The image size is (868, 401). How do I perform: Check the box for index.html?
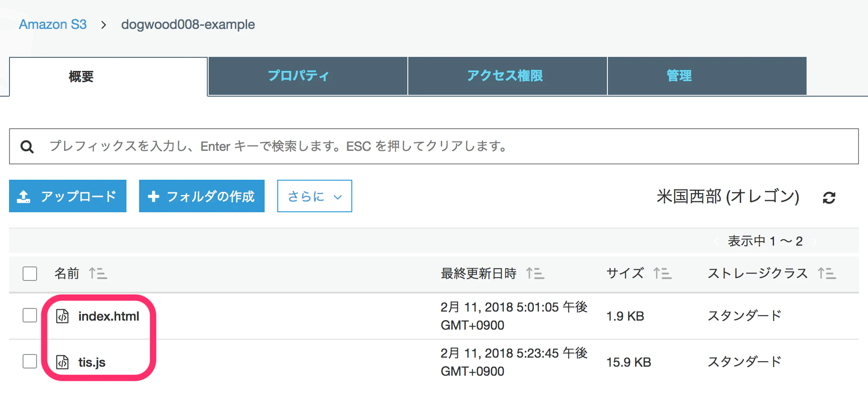click(x=30, y=315)
